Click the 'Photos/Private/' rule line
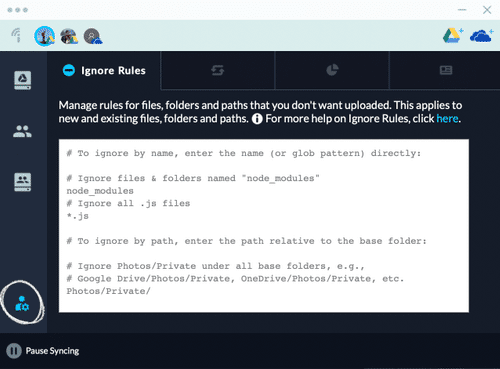Viewport: 500px width, 369px height. point(108,291)
